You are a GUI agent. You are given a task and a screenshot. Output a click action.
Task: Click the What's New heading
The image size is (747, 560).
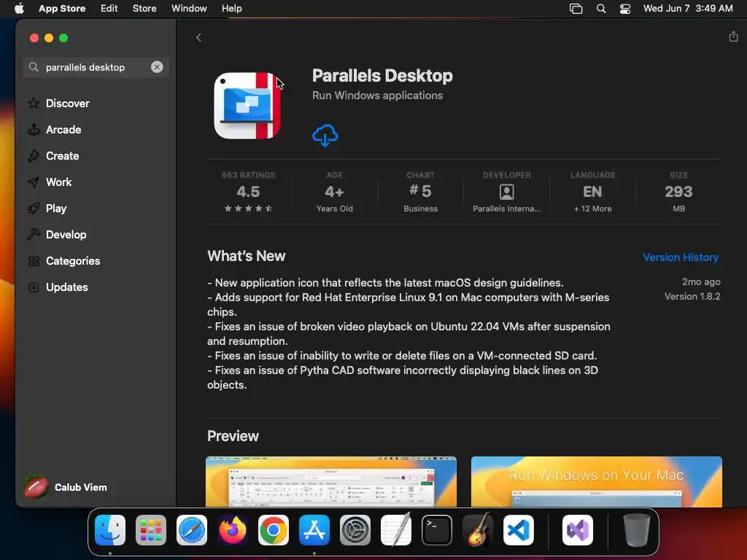(x=247, y=256)
